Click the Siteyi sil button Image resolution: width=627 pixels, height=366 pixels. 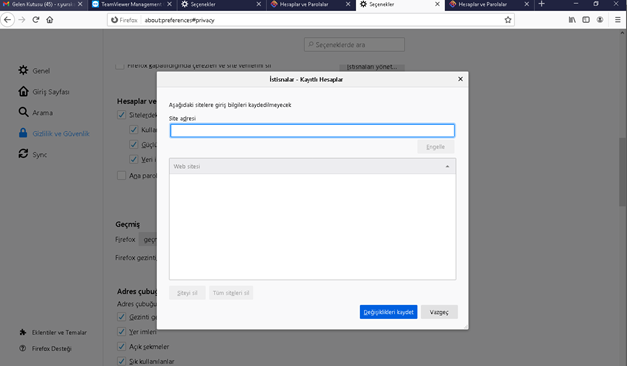(187, 293)
